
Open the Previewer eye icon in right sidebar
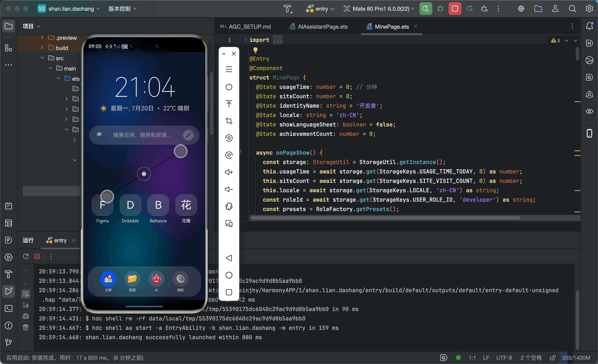[x=589, y=111]
